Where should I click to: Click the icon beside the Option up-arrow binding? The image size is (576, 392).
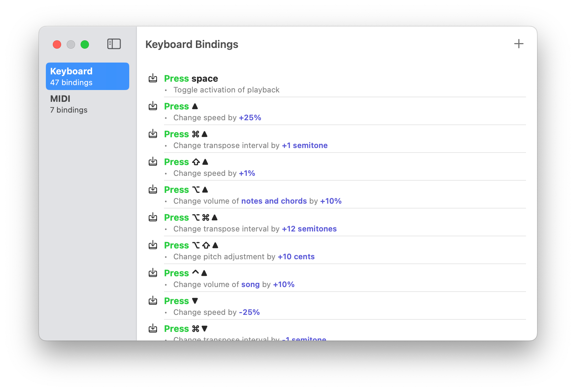click(x=153, y=189)
